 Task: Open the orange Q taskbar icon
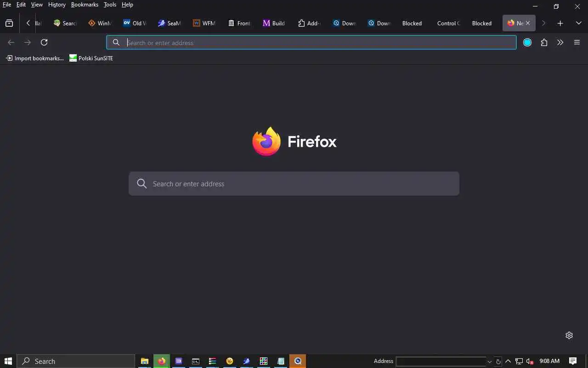click(298, 361)
